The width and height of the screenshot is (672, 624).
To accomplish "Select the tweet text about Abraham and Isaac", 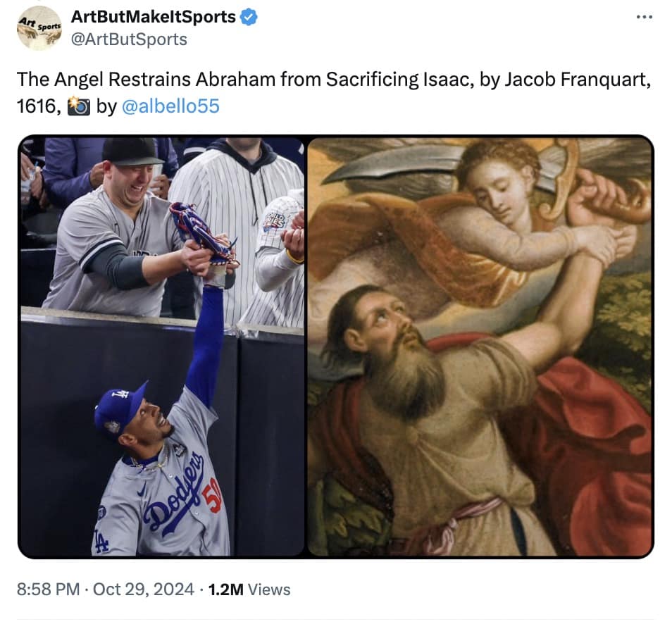I will (282, 80).
